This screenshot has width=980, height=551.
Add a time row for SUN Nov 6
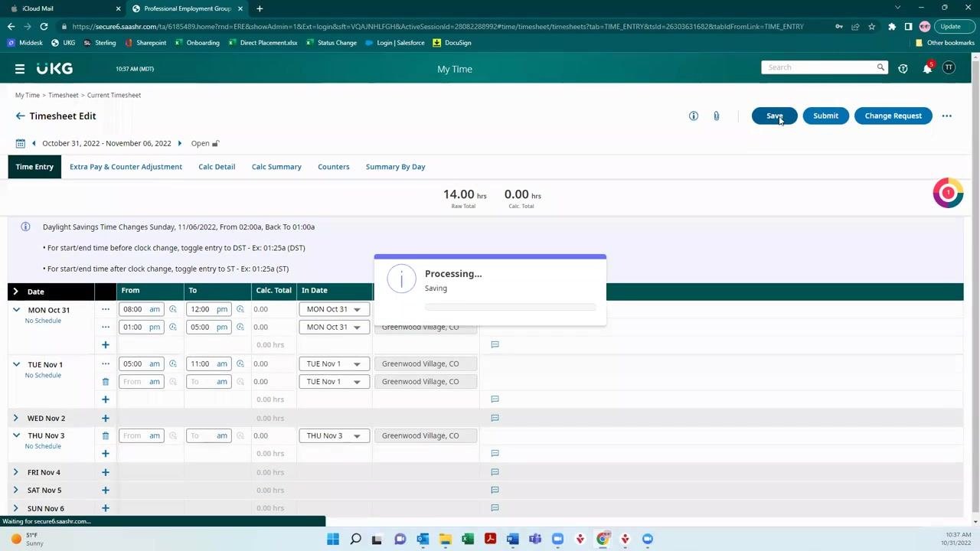click(x=106, y=508)
